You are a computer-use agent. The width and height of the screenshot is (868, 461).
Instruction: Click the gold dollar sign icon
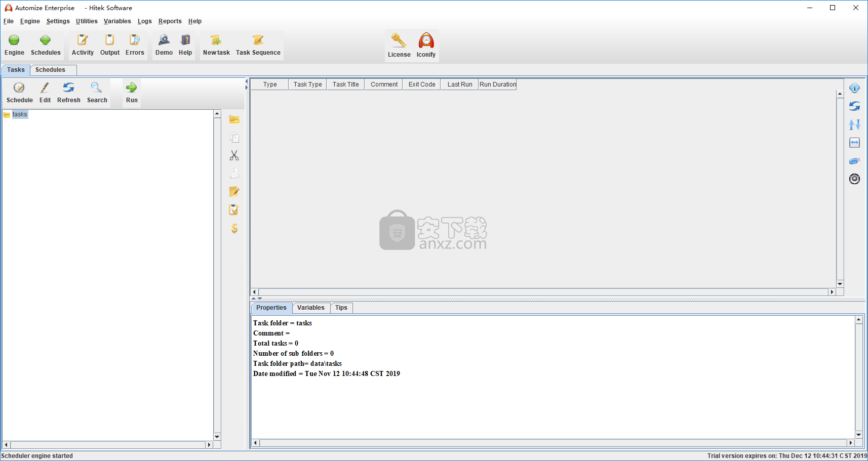click(x=234, y=228)
